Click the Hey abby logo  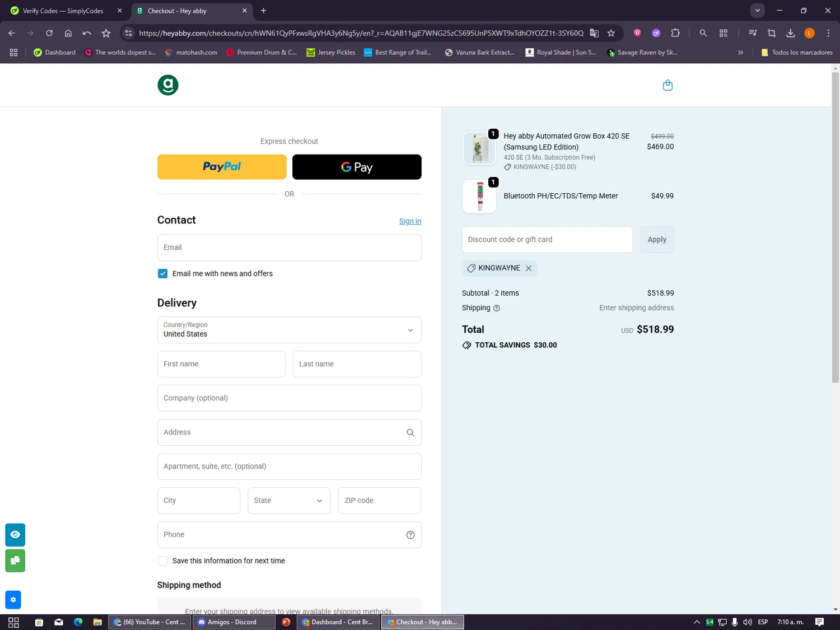[x=168, y=85]
